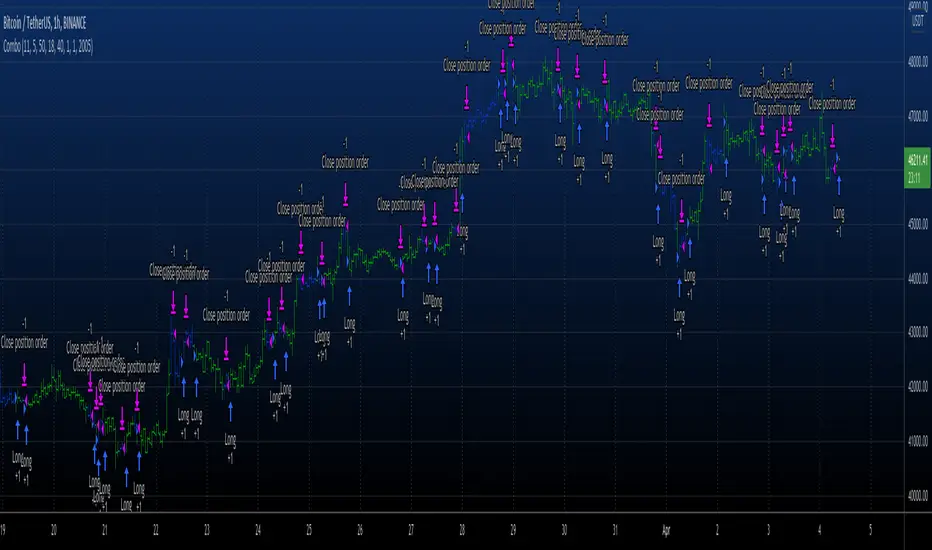Click the magenta close arrow between 25 and 26
Viewport: 932px width, 550px height.
[x=344, y=194]
